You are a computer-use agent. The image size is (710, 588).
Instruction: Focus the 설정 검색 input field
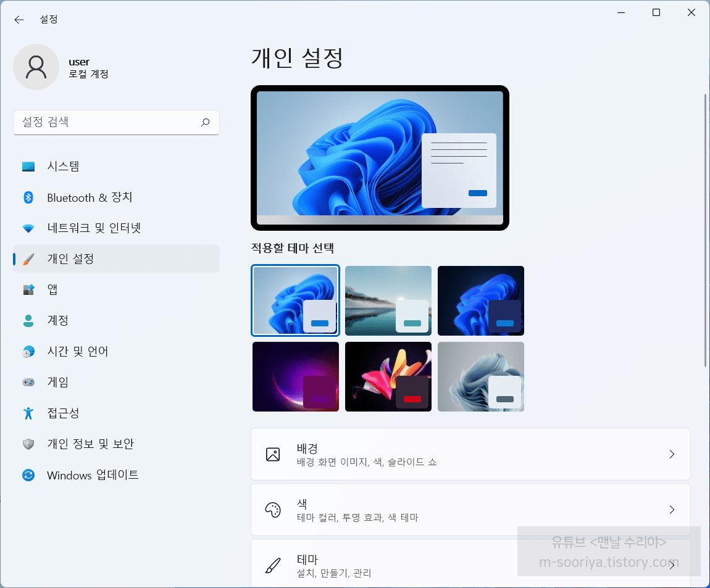click(x=116, y=122)
